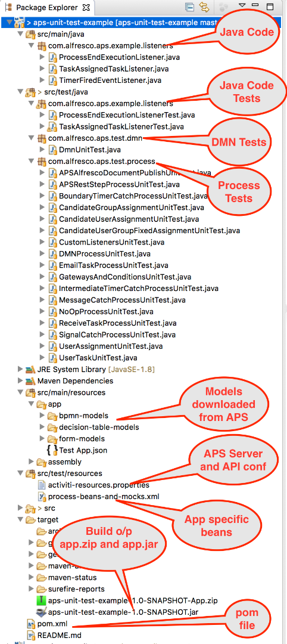Click CustomListenersUnitTest.java file icon
This screenshot has width=287, height=644.
(52, 242)
